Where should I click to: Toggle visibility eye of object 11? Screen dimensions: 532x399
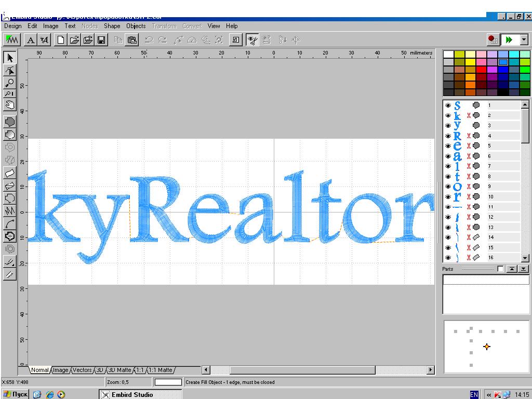point(448,207)
